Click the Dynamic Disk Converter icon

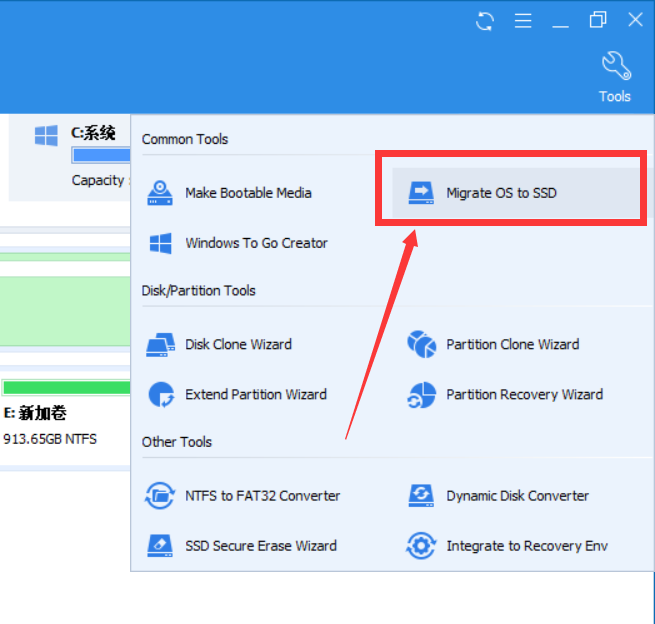[x=421, y=496]
